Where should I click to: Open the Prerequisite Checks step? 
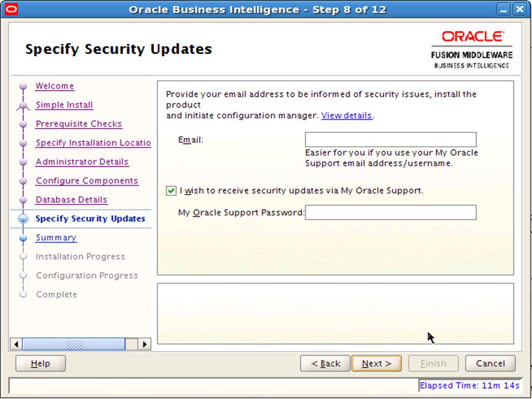coord(79,124)
